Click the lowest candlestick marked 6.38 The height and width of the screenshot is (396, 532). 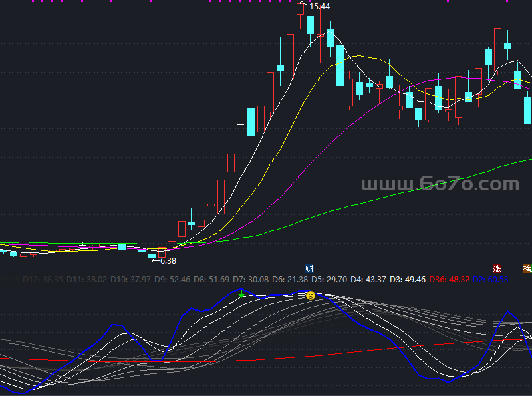(x=152, y=256)
